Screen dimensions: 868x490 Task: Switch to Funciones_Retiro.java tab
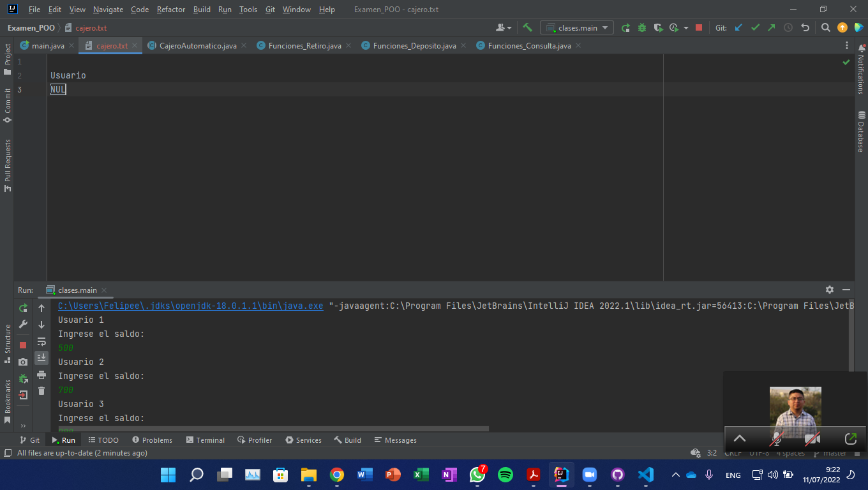point(304,46)
